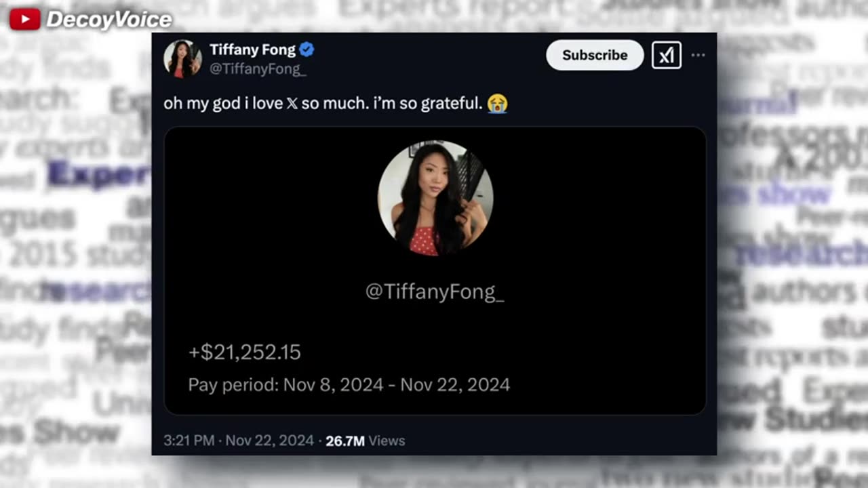Click the Tiffany Fong display name
The height and width of the screenshot is (488, 868).
pyautogui.click(x=252, y=49)
